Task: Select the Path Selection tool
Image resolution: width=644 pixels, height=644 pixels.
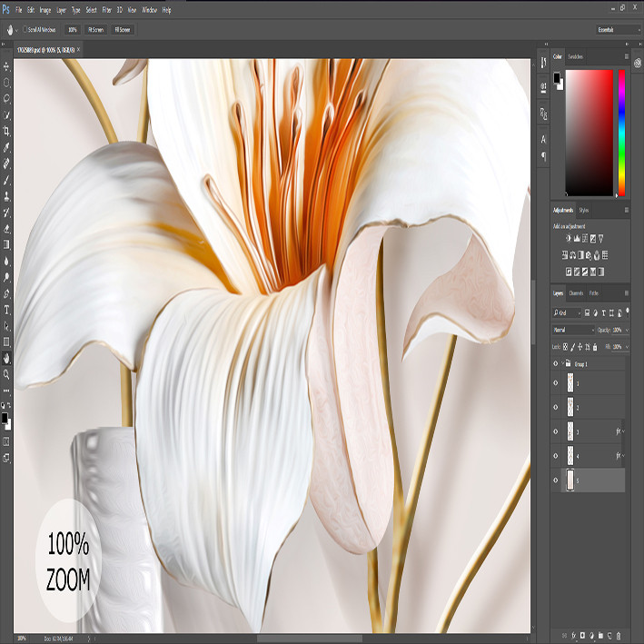Action: 6,326
